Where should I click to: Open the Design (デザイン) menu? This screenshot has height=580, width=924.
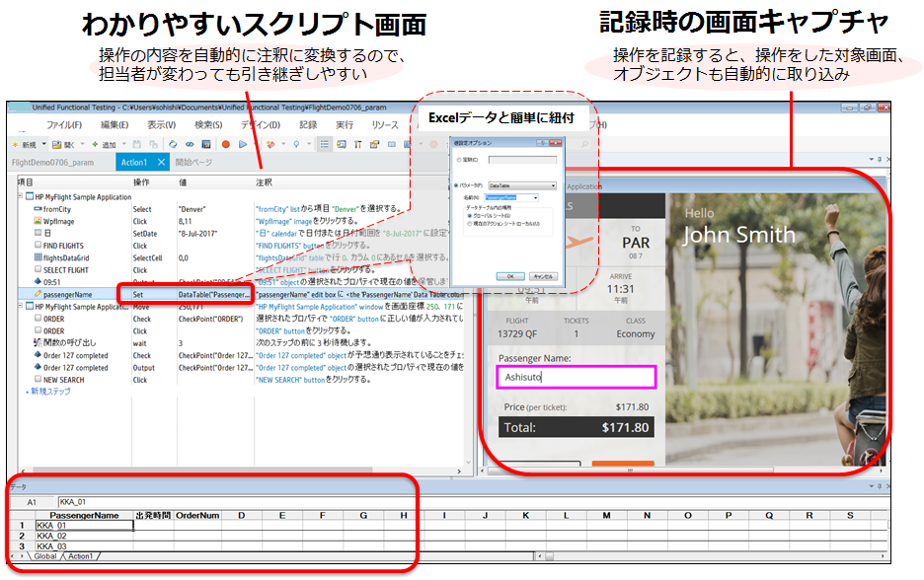click(x=261, y=125)
